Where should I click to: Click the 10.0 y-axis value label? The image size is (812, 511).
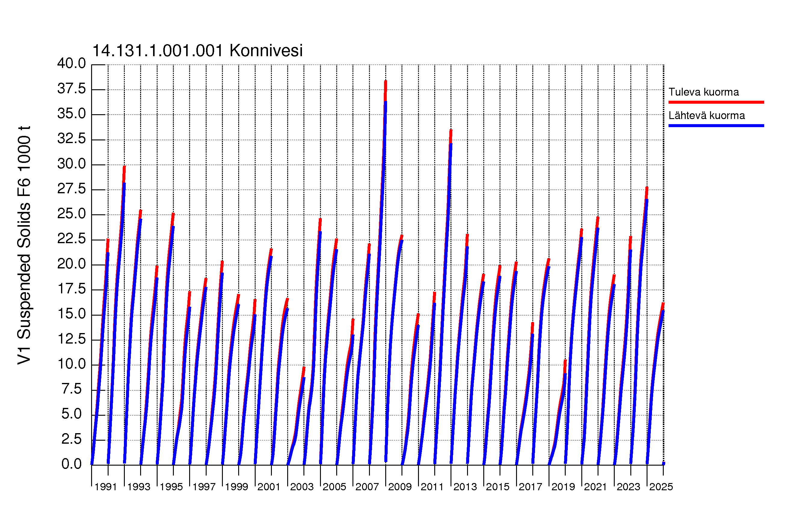click(72, 364)
